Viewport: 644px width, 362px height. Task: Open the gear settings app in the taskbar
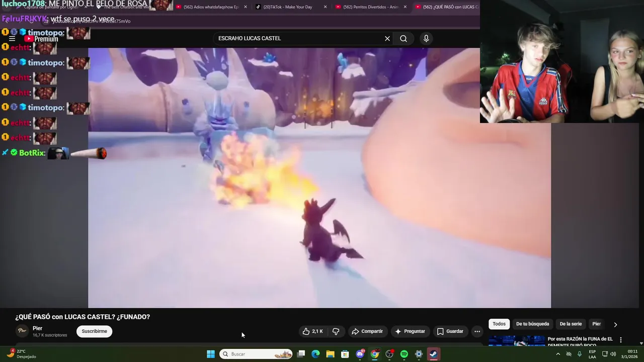(x=419, y=354)
